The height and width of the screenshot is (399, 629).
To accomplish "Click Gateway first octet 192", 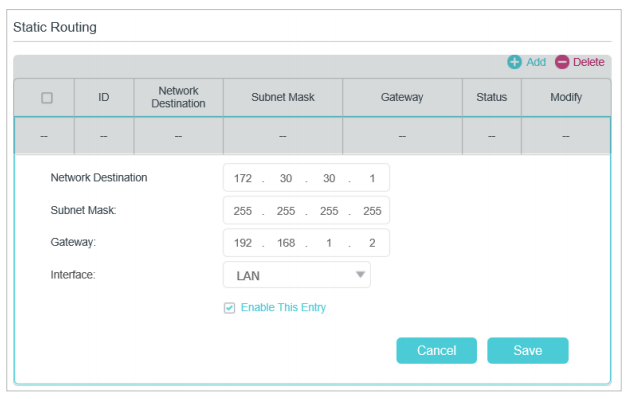I will [x=243, y=243].
